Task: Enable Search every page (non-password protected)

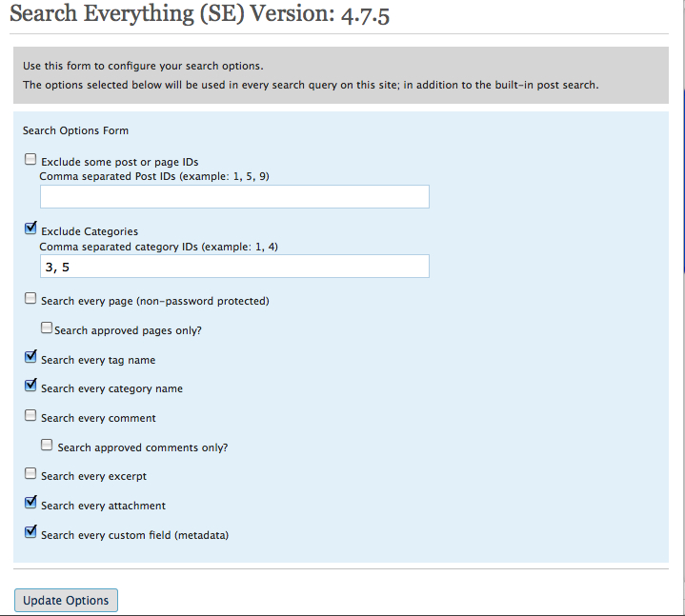Action: [30, 298]
